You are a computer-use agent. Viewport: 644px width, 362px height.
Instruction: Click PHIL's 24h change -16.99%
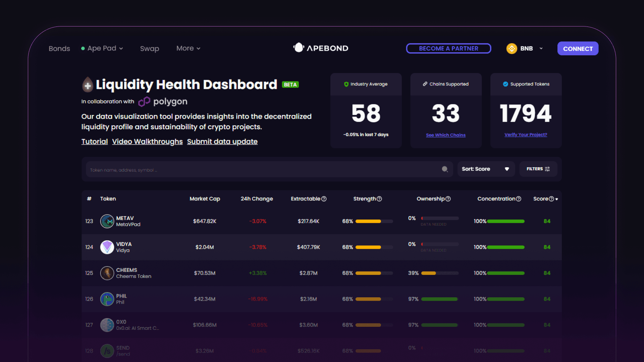click(x=258, y=299)
